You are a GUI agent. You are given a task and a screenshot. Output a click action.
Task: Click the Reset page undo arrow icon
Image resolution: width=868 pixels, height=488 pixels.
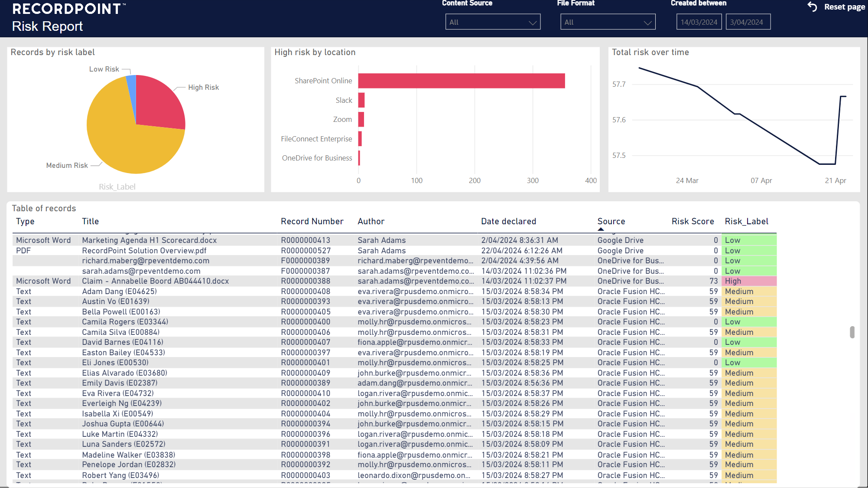[813, 7]
